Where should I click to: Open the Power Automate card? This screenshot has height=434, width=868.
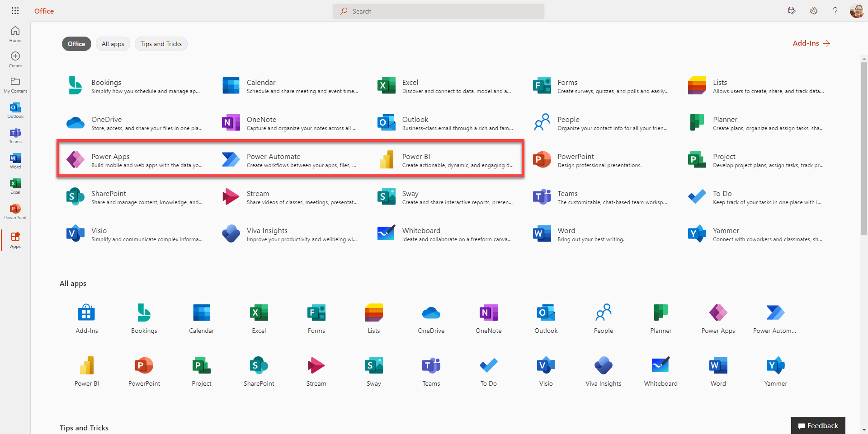(x=289, y=160)
